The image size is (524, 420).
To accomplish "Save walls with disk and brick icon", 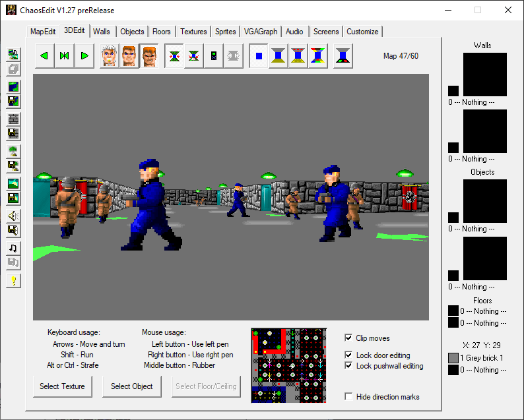I will click(13, 134).
